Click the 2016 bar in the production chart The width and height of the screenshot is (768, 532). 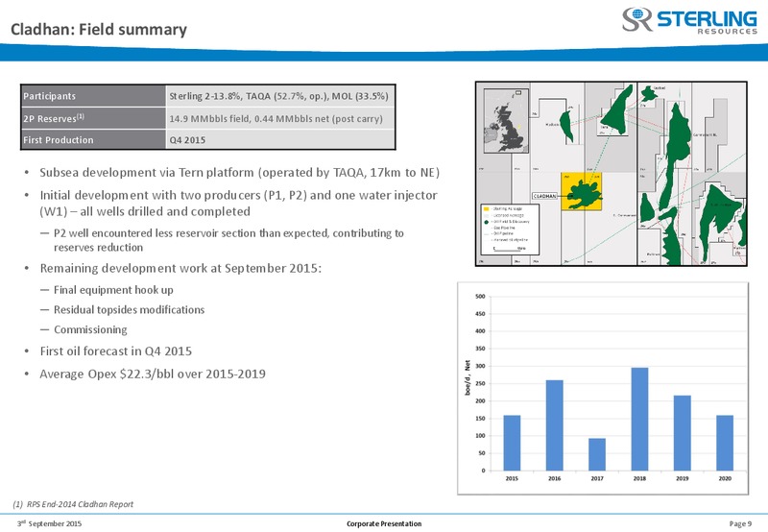555,425
